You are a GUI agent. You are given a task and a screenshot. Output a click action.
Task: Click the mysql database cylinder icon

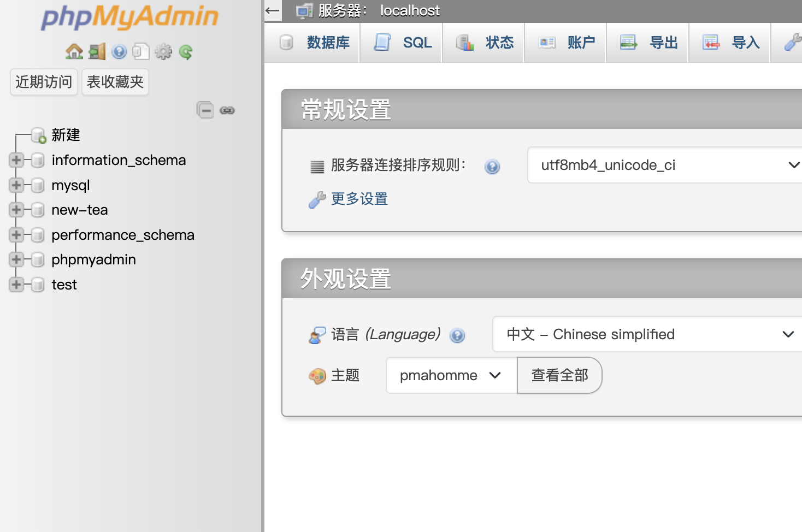click(38, 185)
